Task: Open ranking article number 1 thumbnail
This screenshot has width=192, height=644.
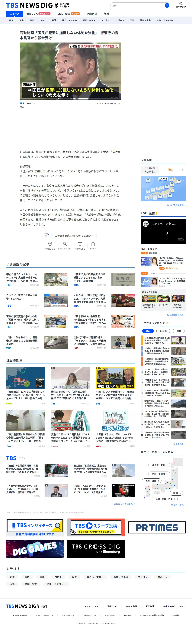Action: [178, 341]
